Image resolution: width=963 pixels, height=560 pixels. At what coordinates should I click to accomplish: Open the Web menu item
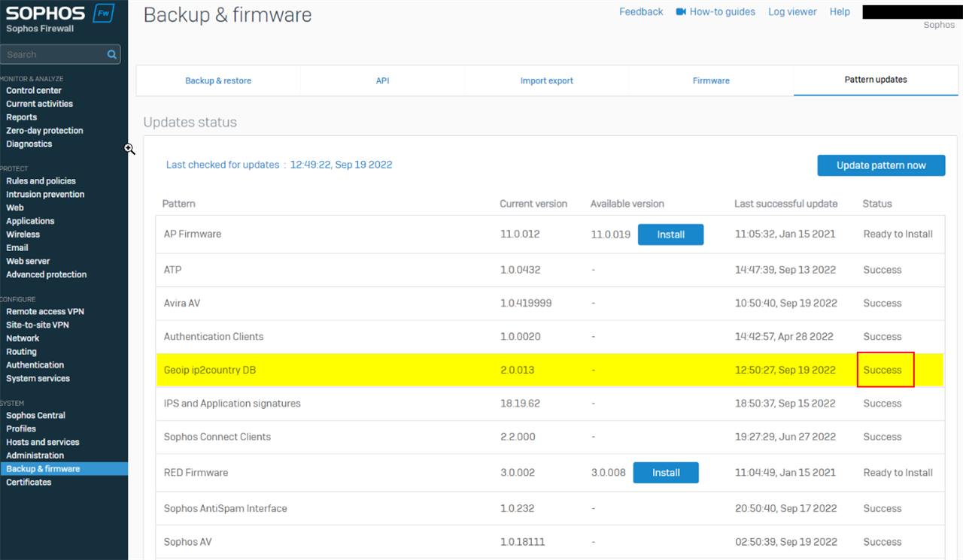tap(15, 208)
